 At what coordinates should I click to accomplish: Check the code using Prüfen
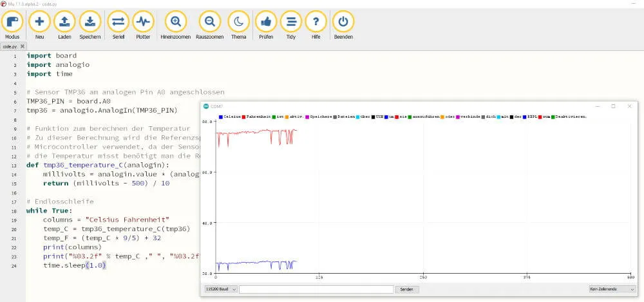click(265, 21)
